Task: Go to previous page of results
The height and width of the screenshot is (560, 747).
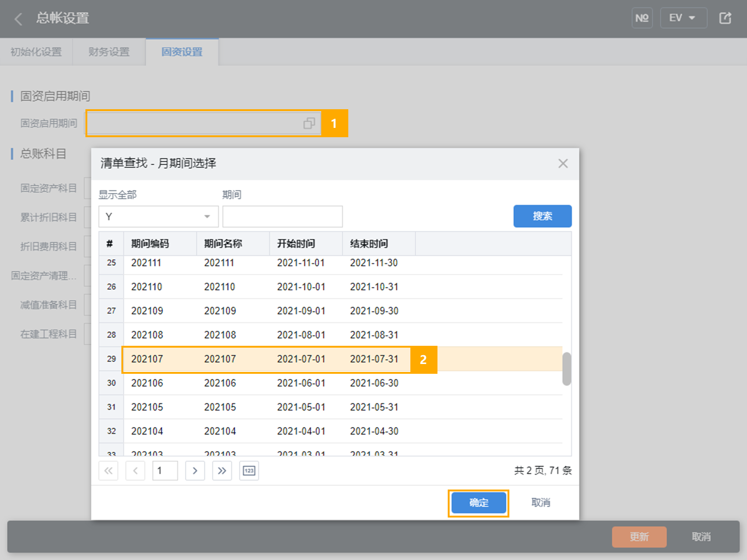Action: [x=135, y=470]
